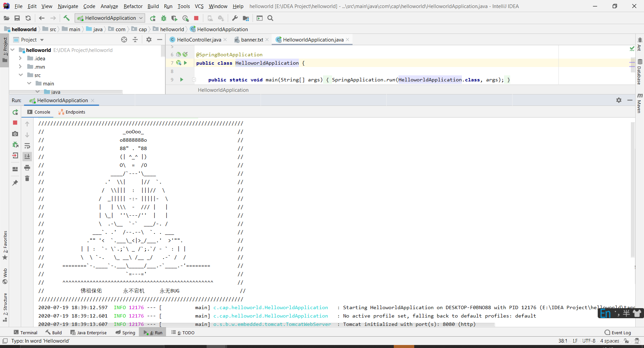Viewport: 644px width, 348px height.
Task: Print console output with printer icon
Action: [27, 167]
